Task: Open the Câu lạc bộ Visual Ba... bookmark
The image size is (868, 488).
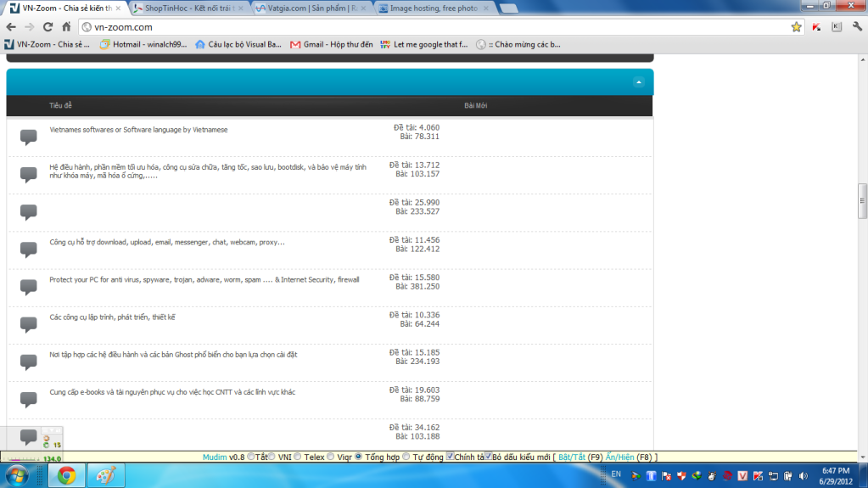Action: pos(238,44)
